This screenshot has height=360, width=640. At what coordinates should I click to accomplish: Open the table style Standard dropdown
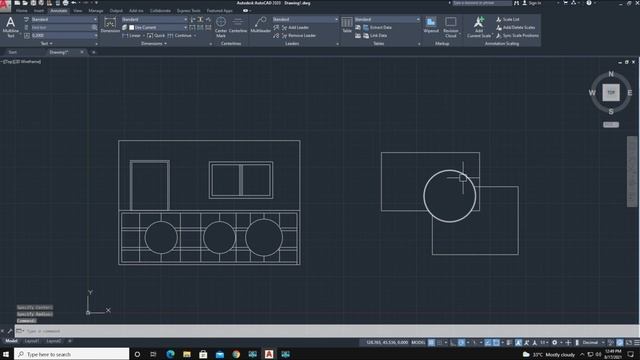point(387,19)
